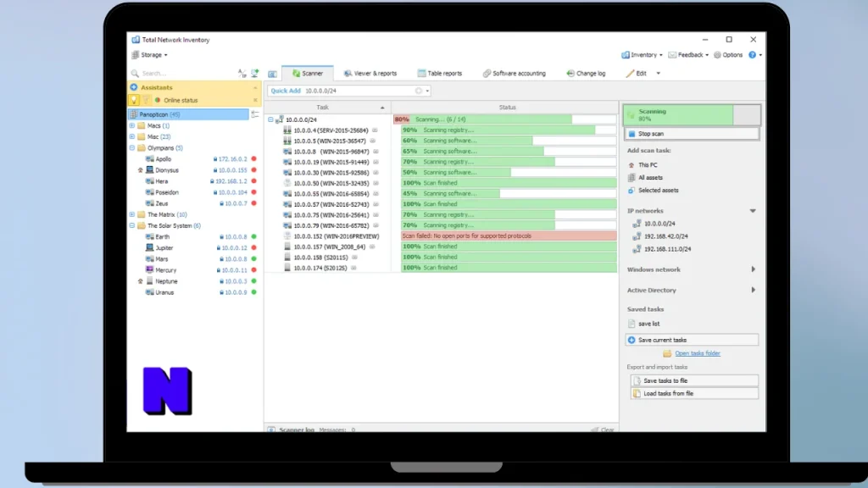This screenshot has width=868, height=488.
Task: Click the red status dot for Hera
Action: click(x=254, y=181)
